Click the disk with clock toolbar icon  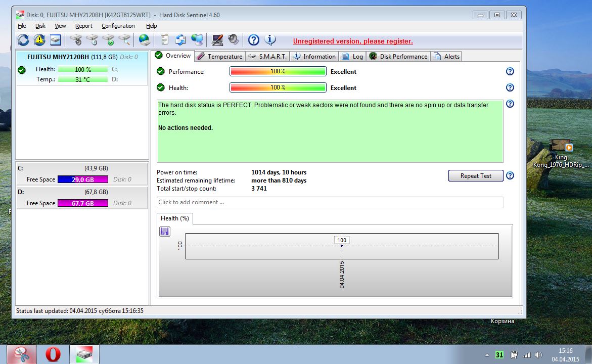point(92,39)
